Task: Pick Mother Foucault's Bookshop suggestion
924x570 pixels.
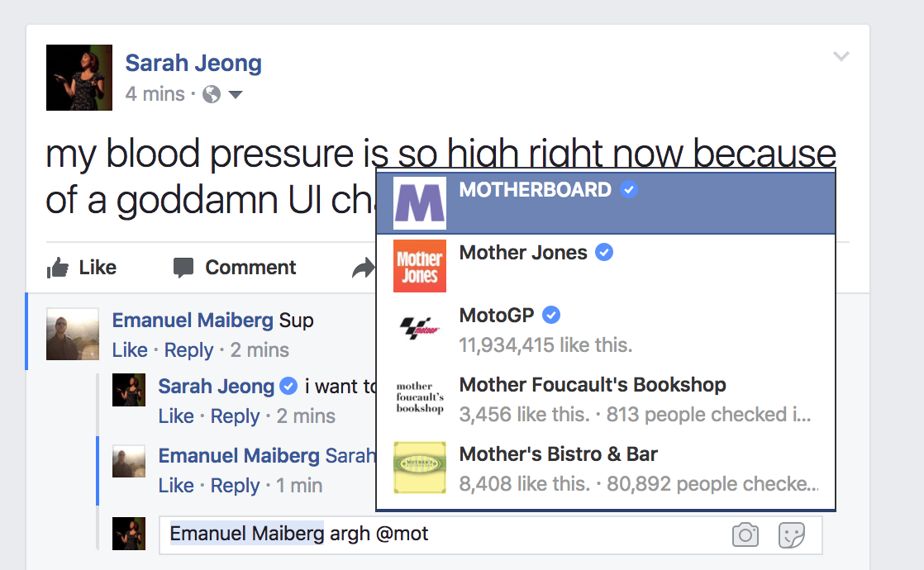Action: coord(606,399)
